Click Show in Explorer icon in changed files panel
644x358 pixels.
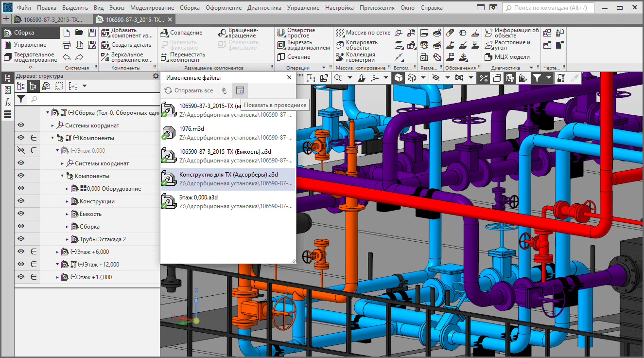[x=240, y=90]
